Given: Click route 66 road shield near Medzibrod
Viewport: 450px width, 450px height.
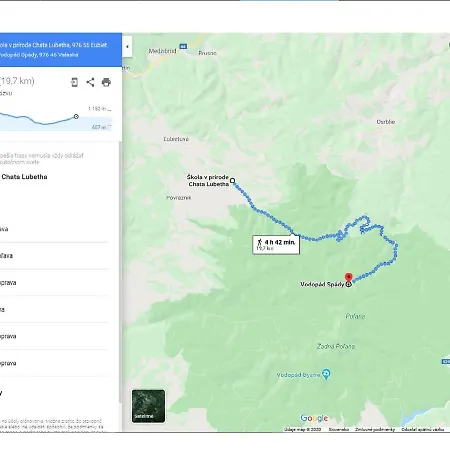Looking at the screenshot, I should (x=183, y=46).
